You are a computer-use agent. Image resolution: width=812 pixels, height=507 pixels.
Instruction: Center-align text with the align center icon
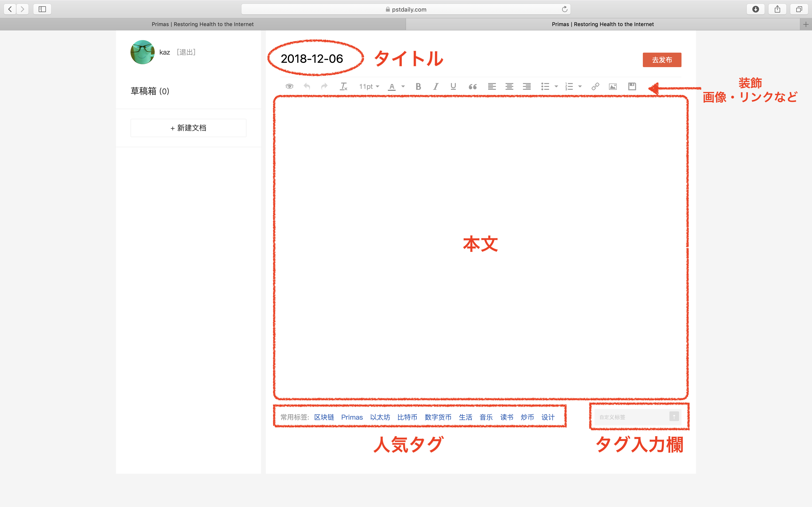click(x=509, y=86)
